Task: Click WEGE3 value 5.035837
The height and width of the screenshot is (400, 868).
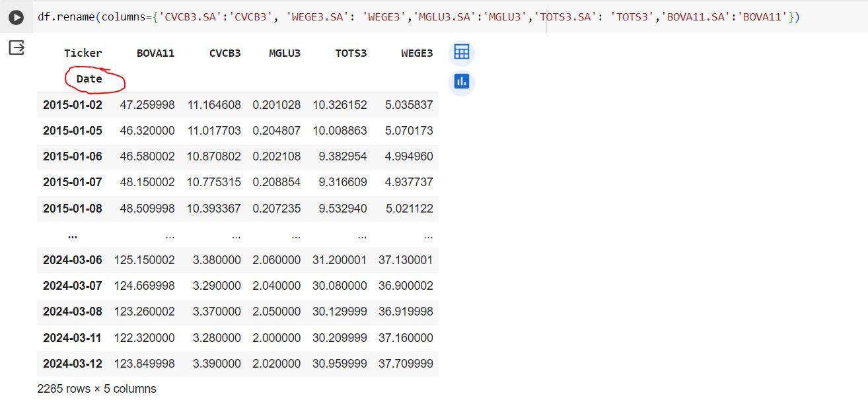Action: click(x=410, y=105)
